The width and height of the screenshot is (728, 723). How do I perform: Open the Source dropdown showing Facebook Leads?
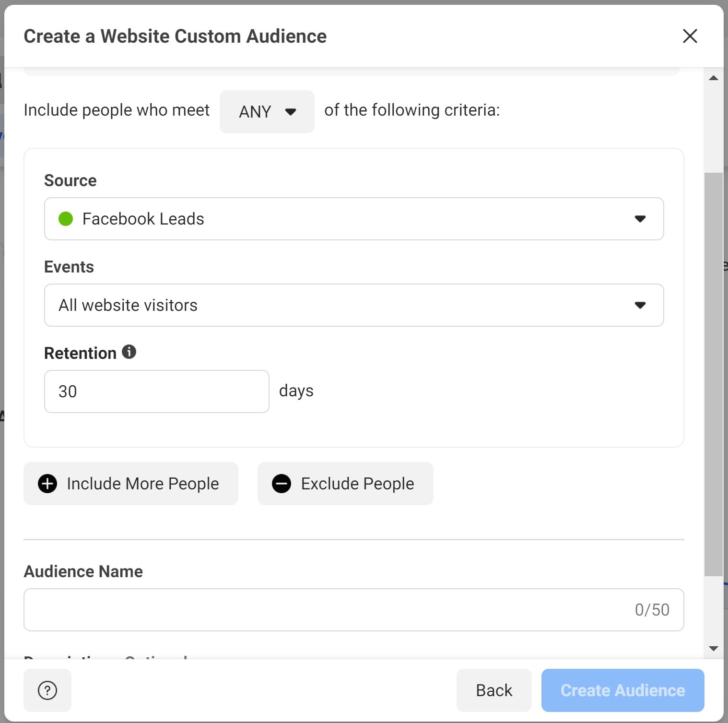[x=354, y=219]
